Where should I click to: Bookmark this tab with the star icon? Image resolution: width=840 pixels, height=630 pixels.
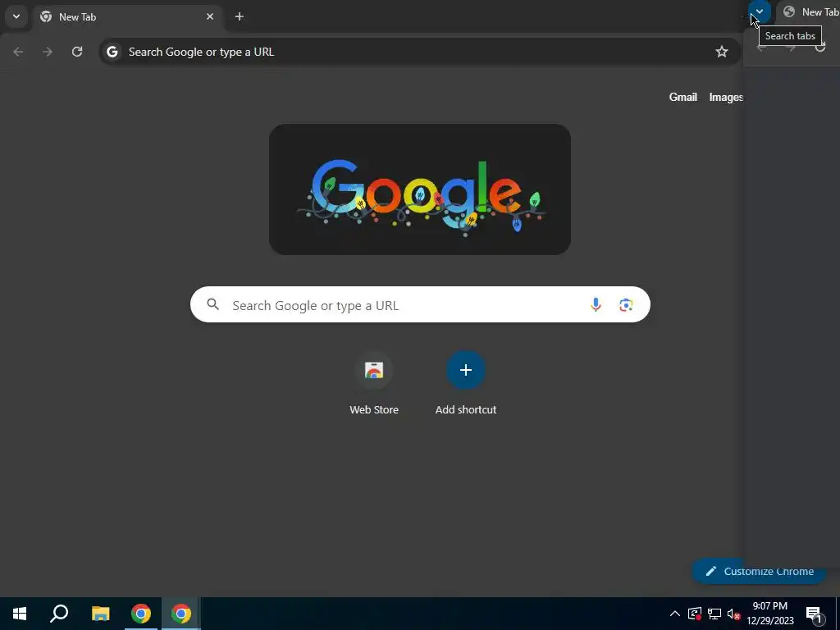pos(722,52)
